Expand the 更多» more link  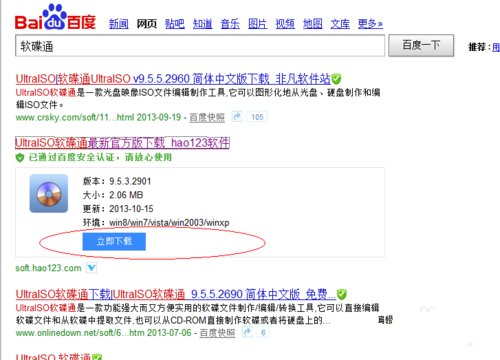(x=370, y=24)
